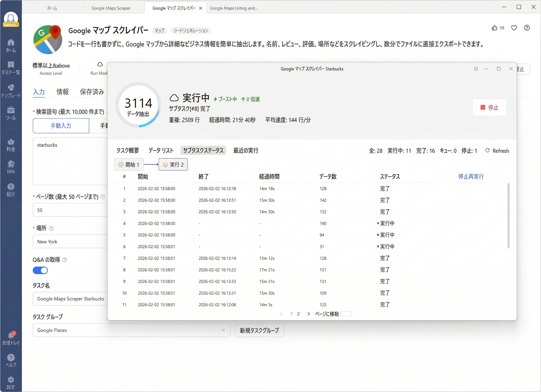This screenshot has height=392, width=541.
Task: Open the テンプレート panel
Action: pyautogui.click(x=11, y=90)
